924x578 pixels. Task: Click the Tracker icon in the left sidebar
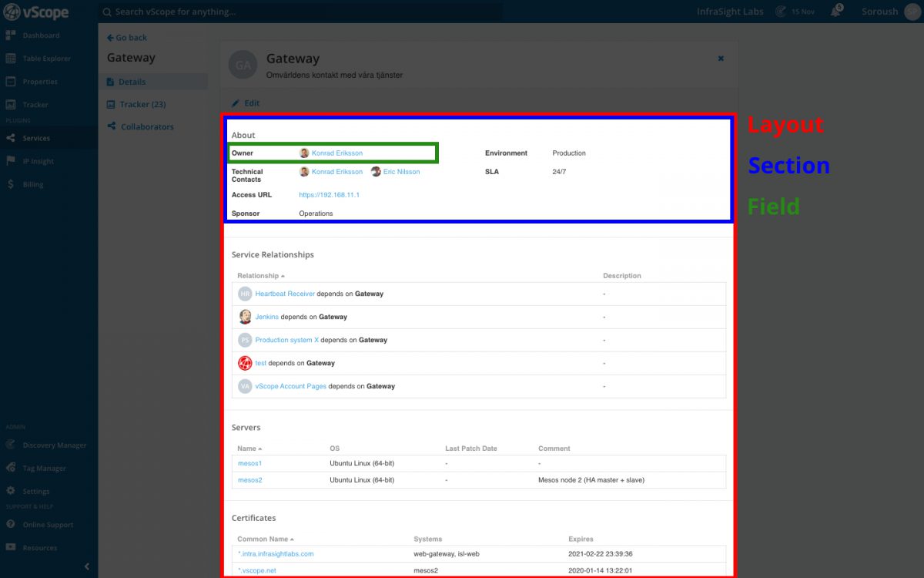coord(11,105)
